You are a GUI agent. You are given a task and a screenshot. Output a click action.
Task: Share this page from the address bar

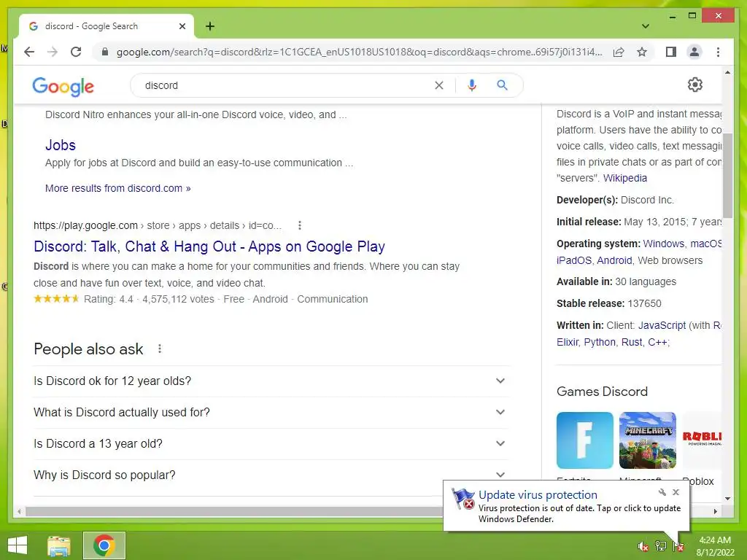(x=619, y=52)
